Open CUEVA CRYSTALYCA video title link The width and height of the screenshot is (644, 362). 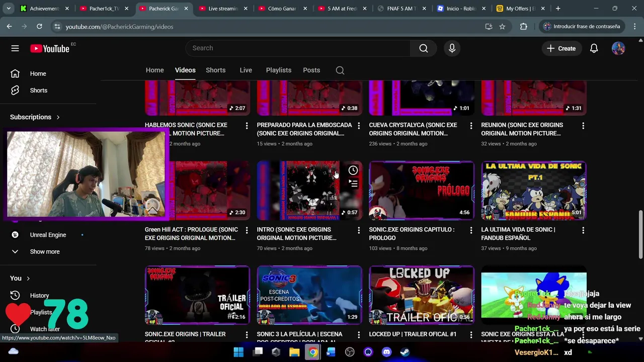(x=413, y=129)
